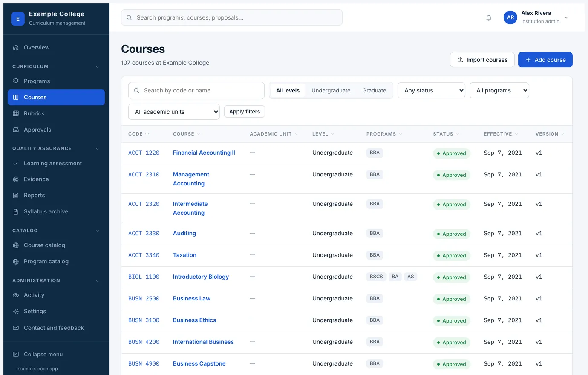Open the All programs dropdown
The height and width of the screenshot is (375, 588).
499,90
